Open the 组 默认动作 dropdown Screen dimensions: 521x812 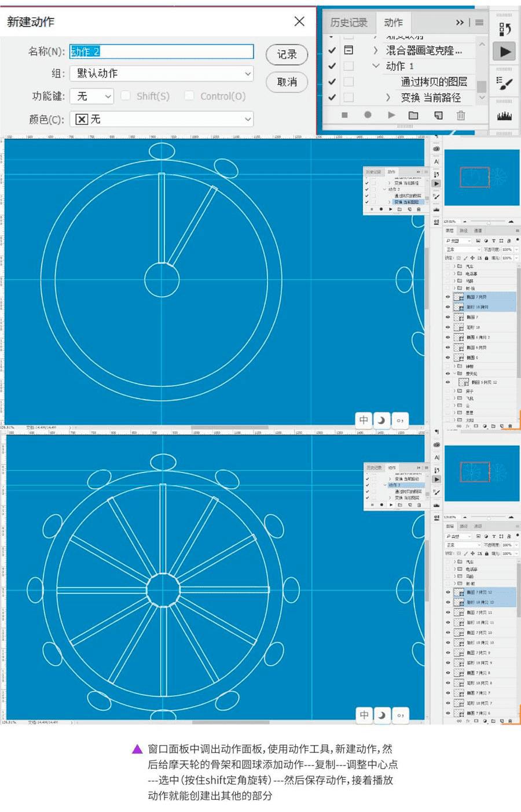click(x=162, y=73)
